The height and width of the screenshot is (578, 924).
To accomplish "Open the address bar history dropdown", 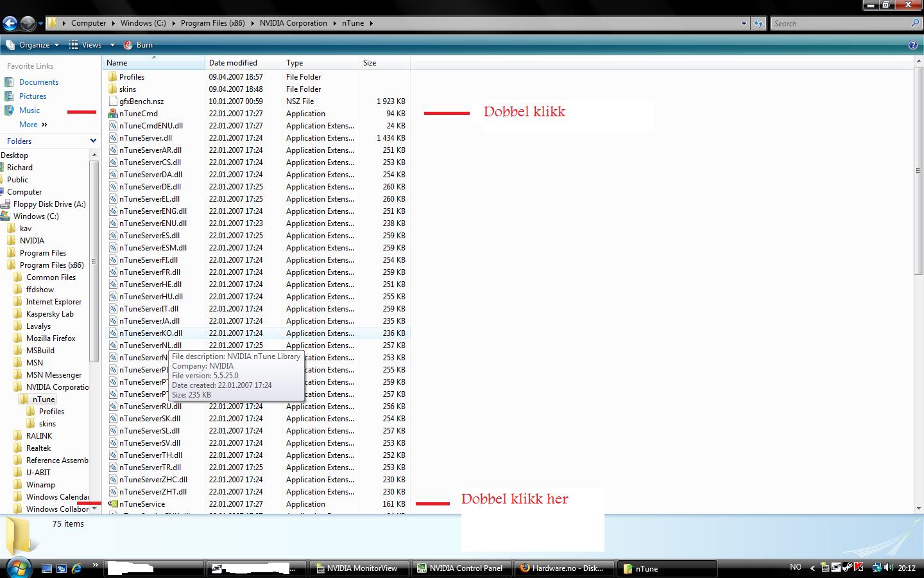I will pyautogui.click(x=744, y=23).
